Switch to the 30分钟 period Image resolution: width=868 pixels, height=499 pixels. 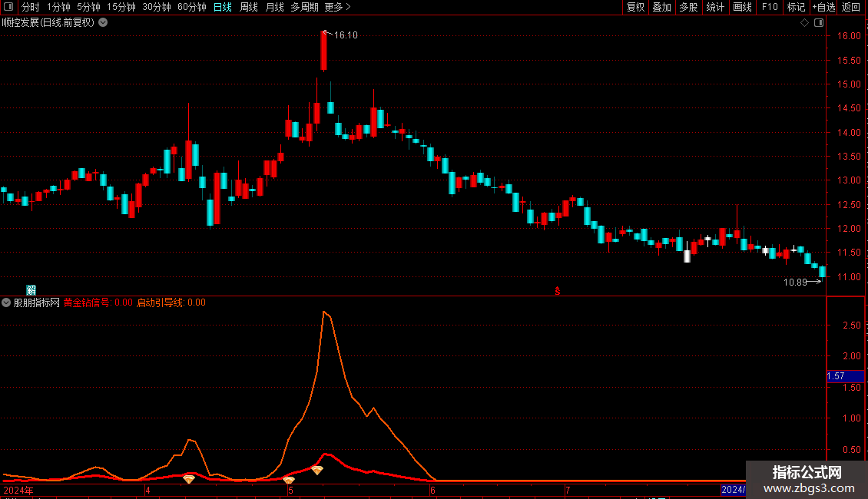(157, 7)
